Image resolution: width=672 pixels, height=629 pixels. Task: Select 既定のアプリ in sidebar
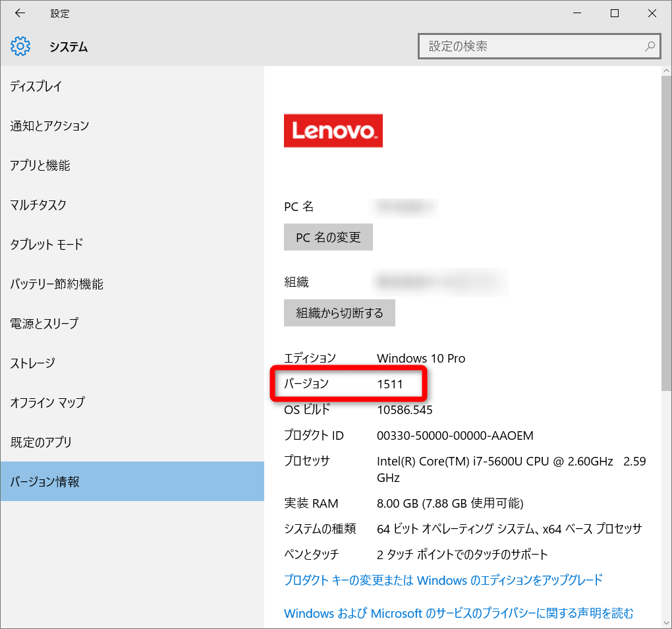click(x=41, y=442)
